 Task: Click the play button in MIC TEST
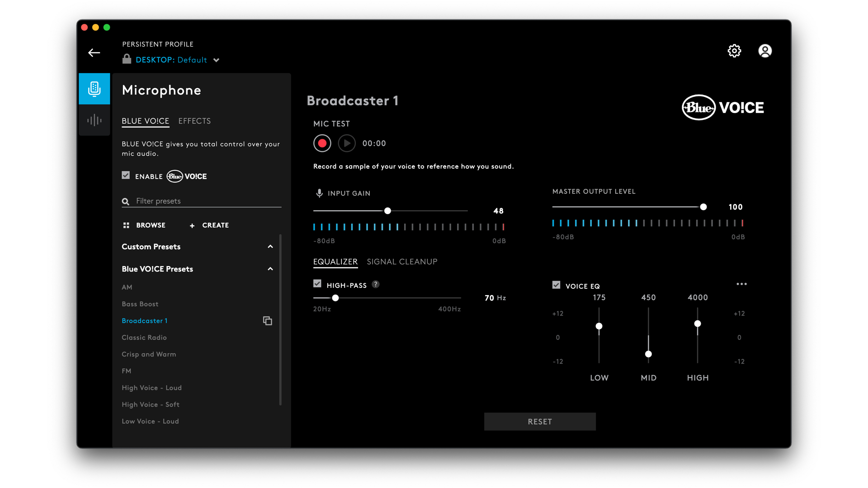pos(346,143)
